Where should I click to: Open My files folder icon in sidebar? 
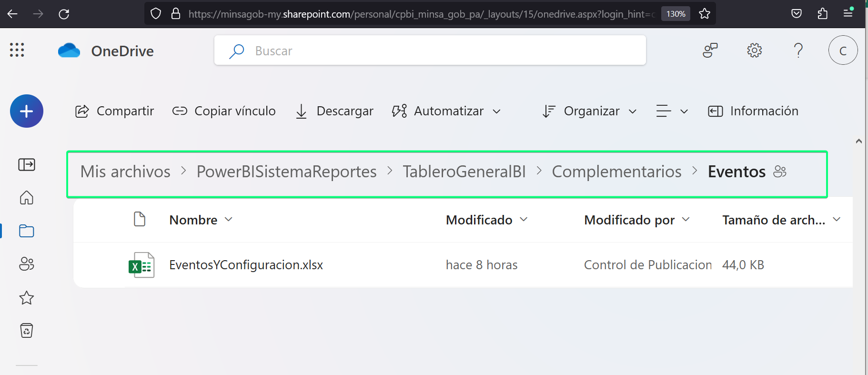[x=27, y=231]
